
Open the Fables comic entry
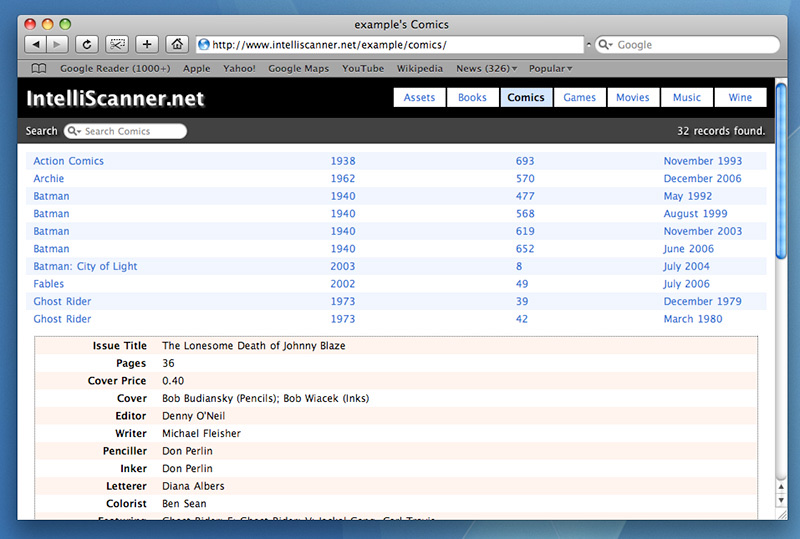pos(48,284)
